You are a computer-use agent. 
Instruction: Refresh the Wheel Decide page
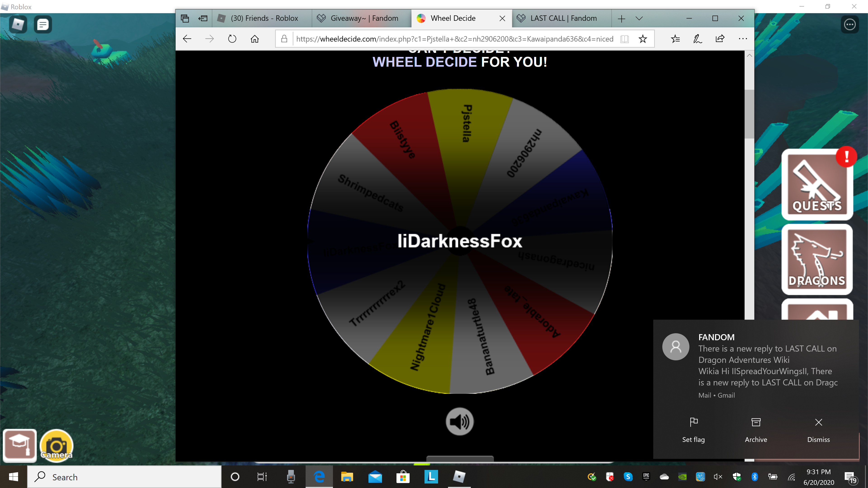pyautogui.click(x=232, y=39)
